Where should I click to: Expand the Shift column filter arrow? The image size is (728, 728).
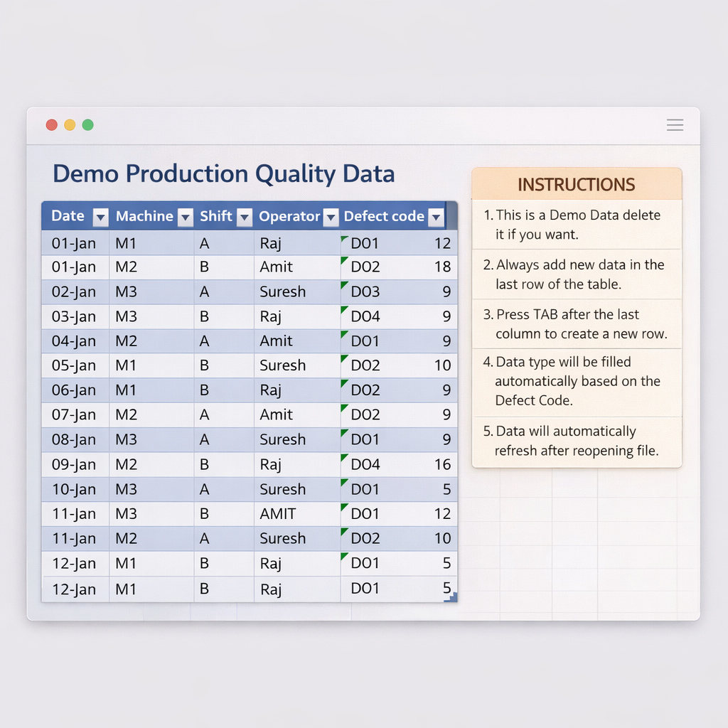coord(244,217)
